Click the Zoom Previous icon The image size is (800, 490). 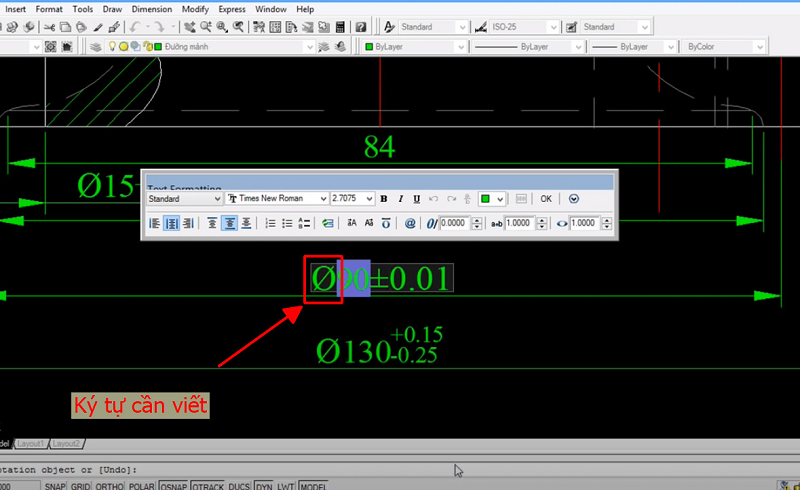(x=238, y=27)
